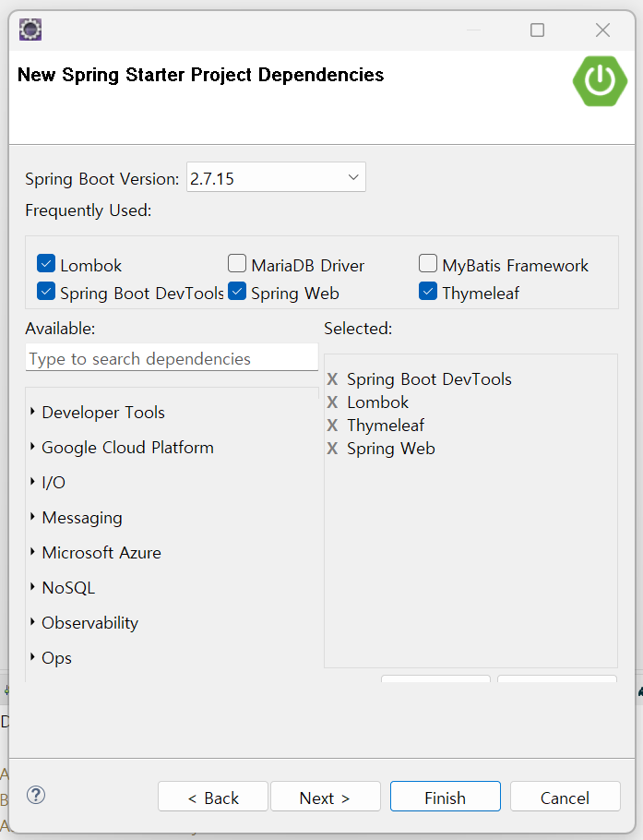643x840 pixels.
Task: Uncheck the Lombok checkbox
Action: tap(46, 264)
